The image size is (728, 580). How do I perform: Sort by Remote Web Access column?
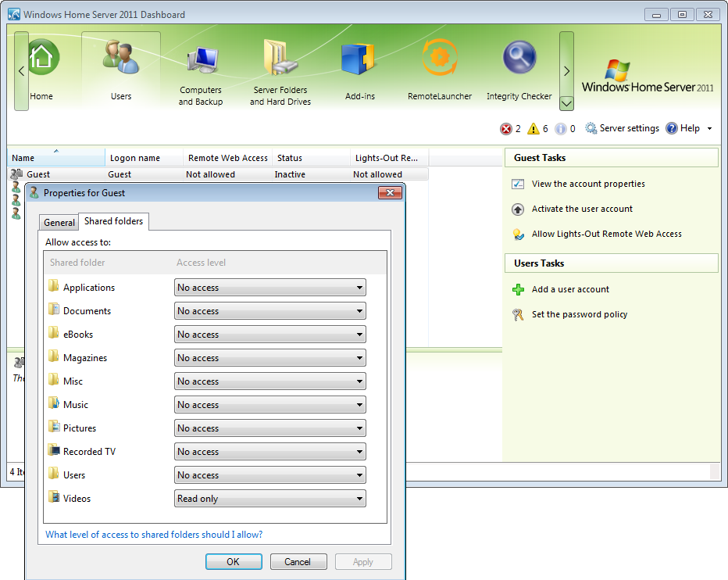[227, 158]
